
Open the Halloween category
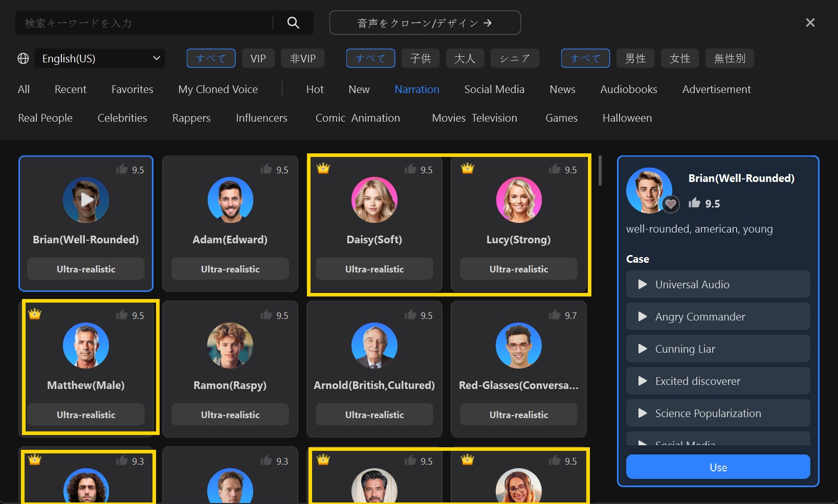point(627,118)
